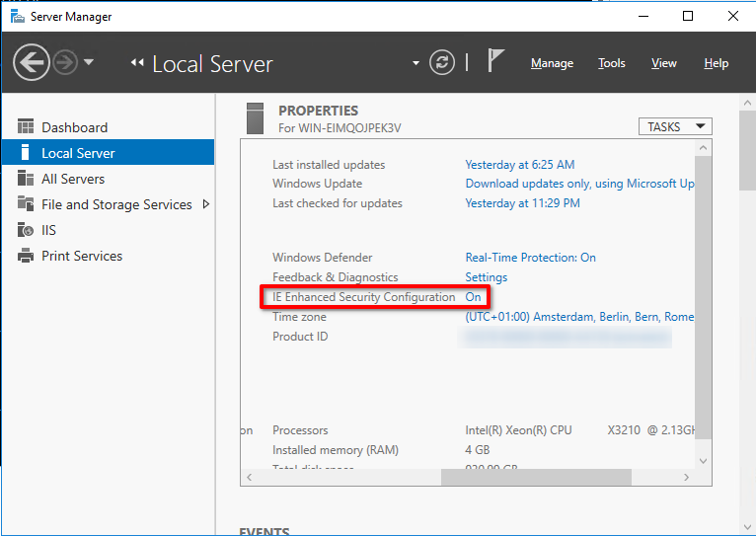Click the refresh icon in header

tap(442, 63)
